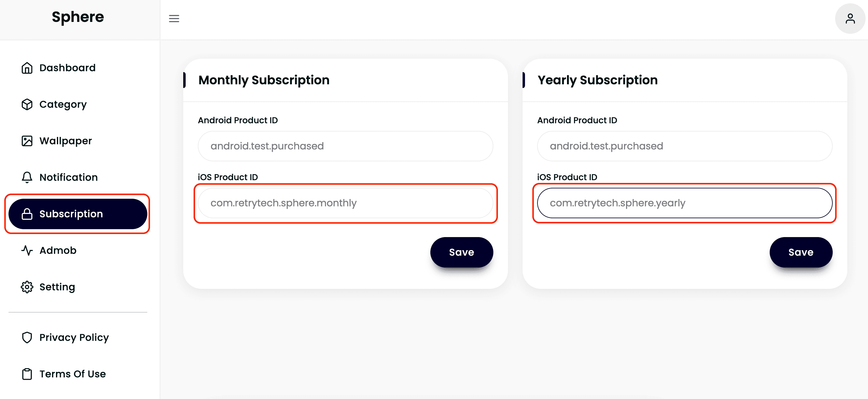The image size is (868, 399).
Task: Click the Category box icon
Action: pyautogui.click(x=27, y=104)
